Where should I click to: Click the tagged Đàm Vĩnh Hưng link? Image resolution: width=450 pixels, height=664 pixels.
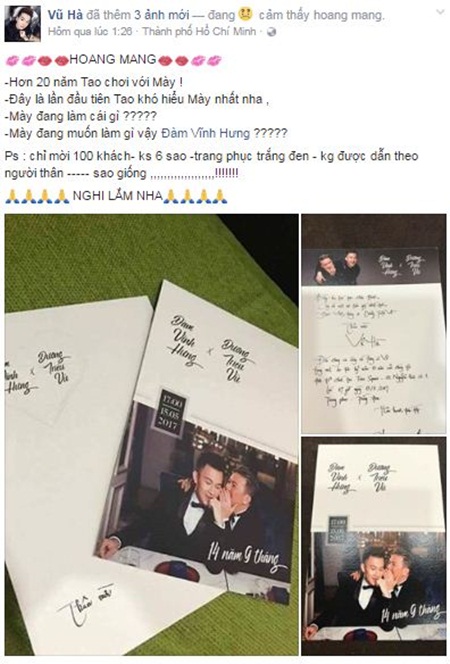pyautogui.click(x=204, y=133)
